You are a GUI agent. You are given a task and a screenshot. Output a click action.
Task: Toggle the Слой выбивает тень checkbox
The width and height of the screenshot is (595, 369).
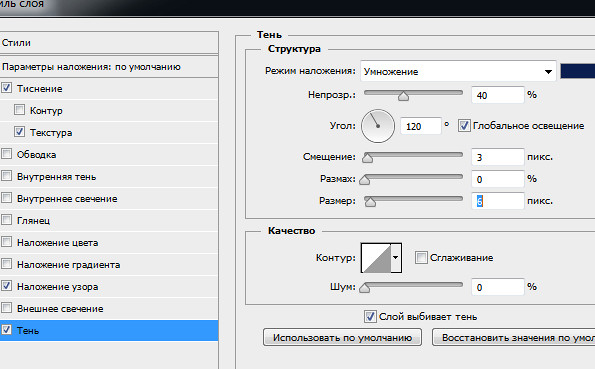(x=370, y=316)
